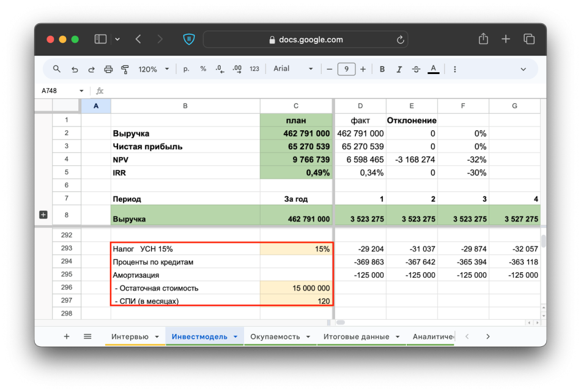Apply strikethrough formatting
This screenshot has width=581, height=392.
pos(416,69)
